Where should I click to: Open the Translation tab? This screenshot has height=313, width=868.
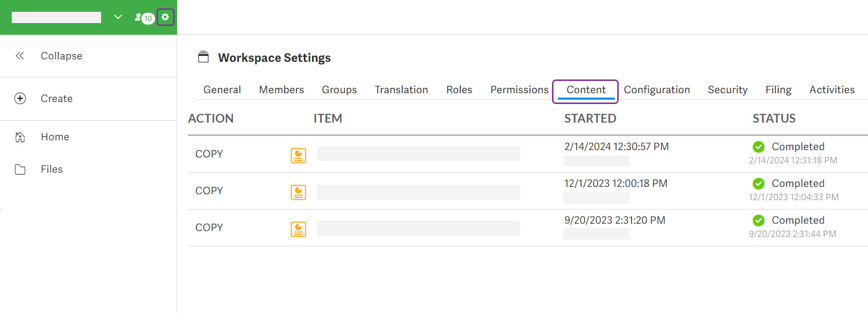(401, 90)
